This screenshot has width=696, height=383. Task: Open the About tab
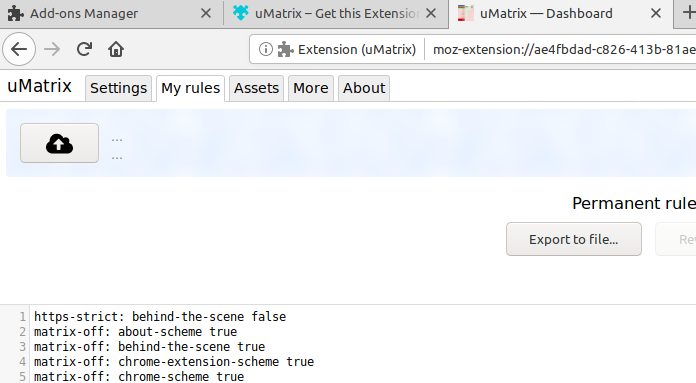pos(364,88)
